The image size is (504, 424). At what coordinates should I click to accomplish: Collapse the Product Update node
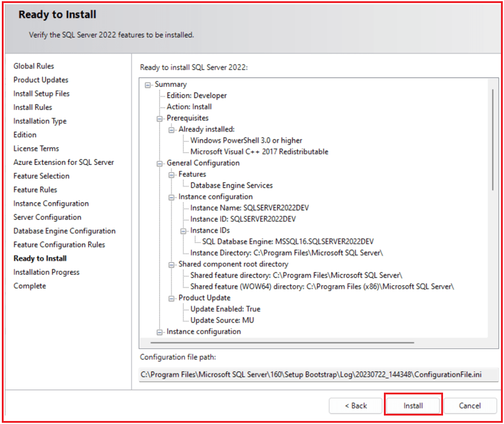pos(171,299)
